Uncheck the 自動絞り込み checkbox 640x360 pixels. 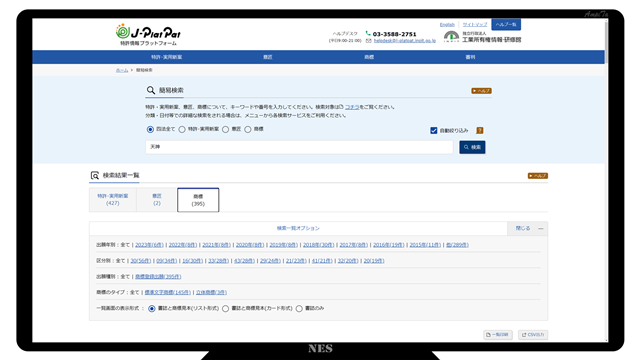pyautogui.click(x=433, y=131)
